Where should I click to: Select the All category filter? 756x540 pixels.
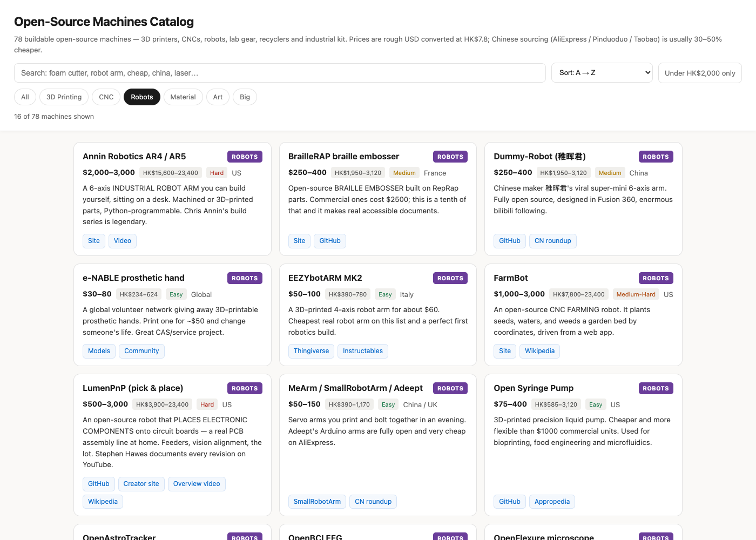tap(25, 97)
